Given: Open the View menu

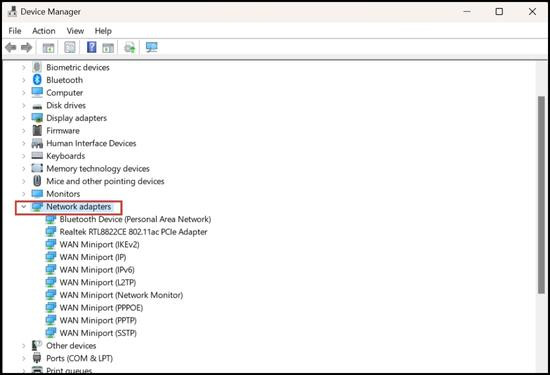Looking at the screenshot, I should point(75,31).
